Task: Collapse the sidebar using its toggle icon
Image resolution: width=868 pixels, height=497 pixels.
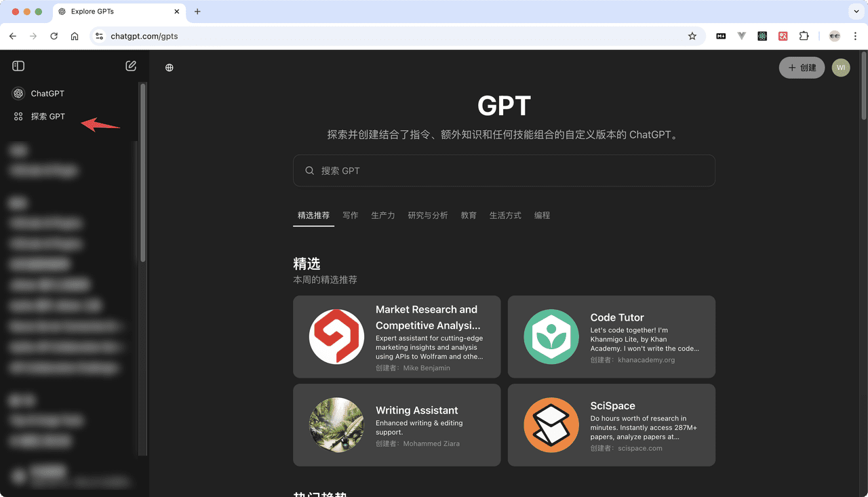Action: (18, 65)
